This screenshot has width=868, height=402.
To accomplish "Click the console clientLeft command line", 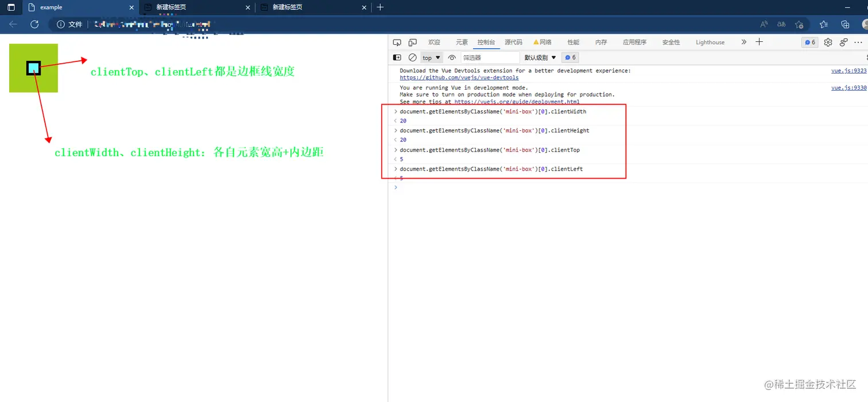I will (491, 169).
